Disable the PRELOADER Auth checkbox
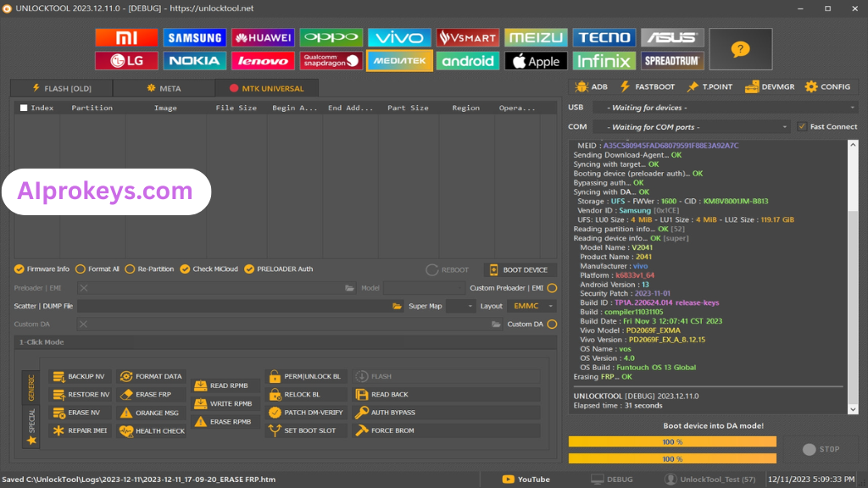 click(x=248, y=269)
